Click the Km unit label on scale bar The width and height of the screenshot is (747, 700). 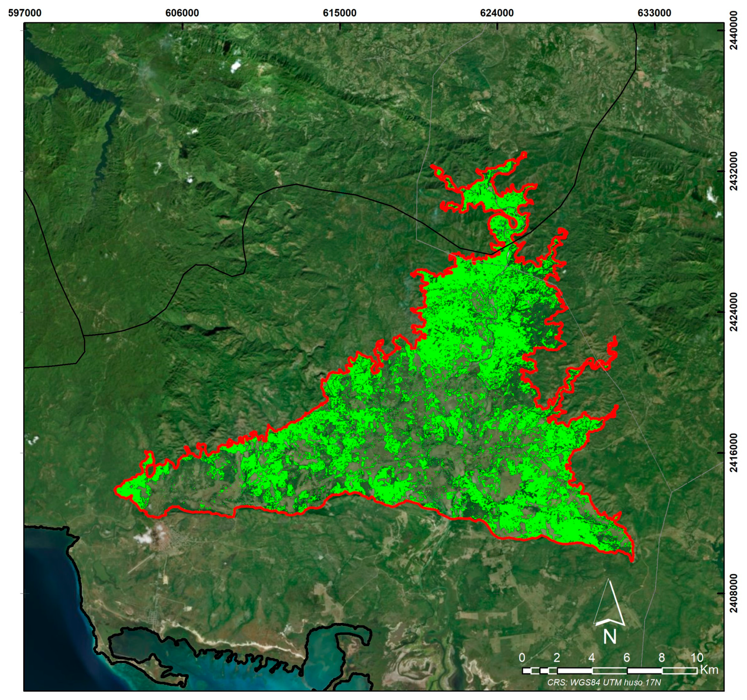coord(709,670)
